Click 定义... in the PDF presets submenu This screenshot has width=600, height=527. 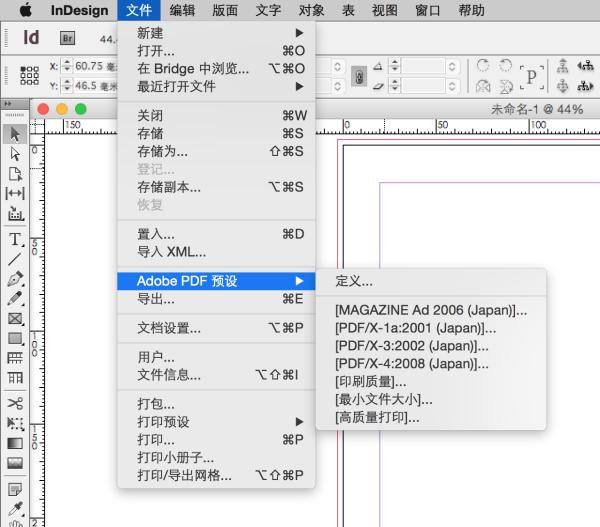click(x=354, y=281)
